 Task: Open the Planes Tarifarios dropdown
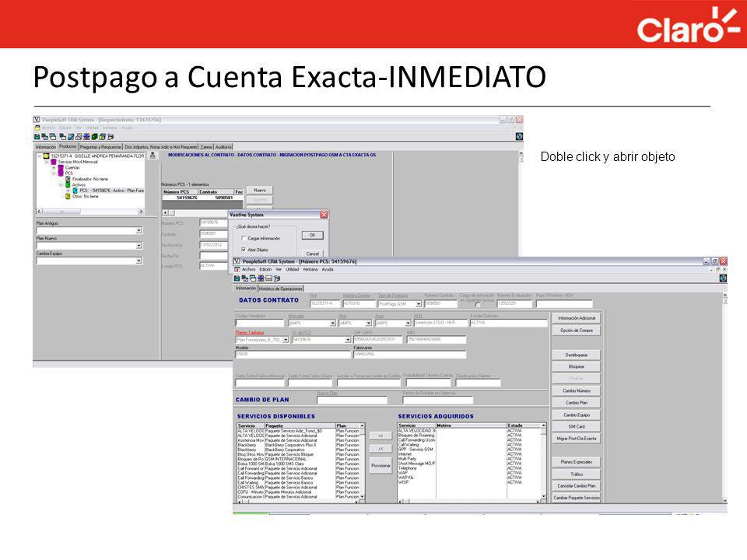[x=286, y=340]
